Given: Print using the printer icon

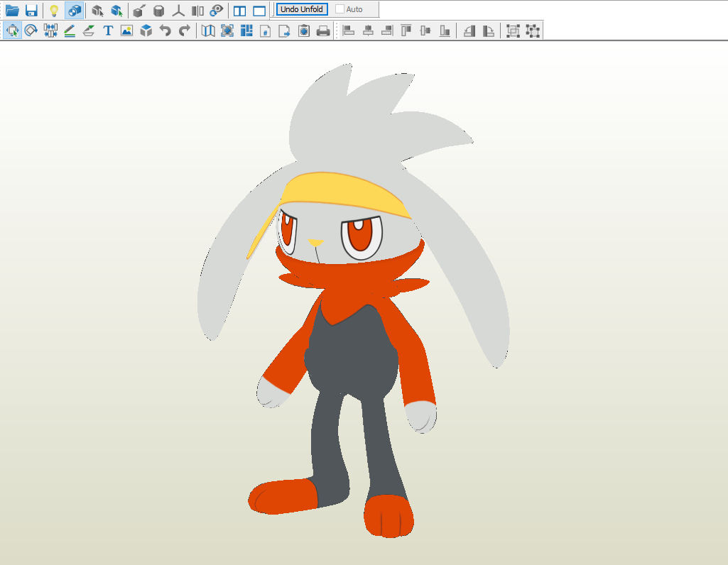Looking at the screenshot, I should [x=323, y=31].
